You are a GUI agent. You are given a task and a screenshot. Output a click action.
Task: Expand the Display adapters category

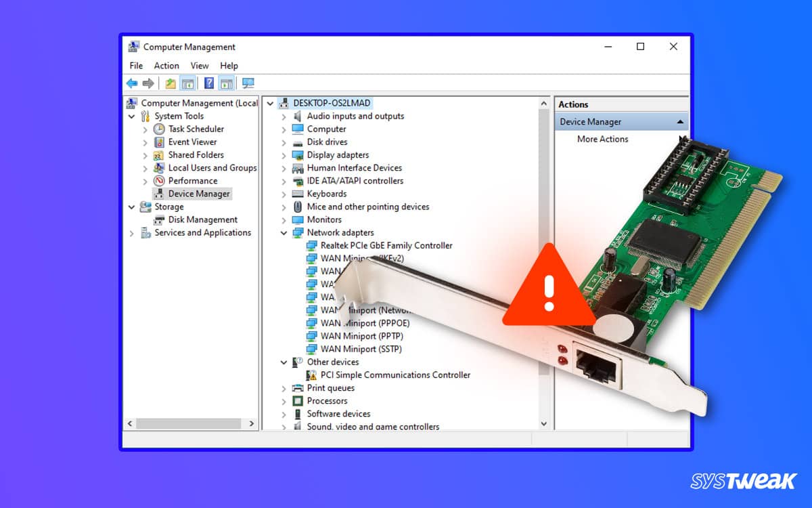point(285,154)
